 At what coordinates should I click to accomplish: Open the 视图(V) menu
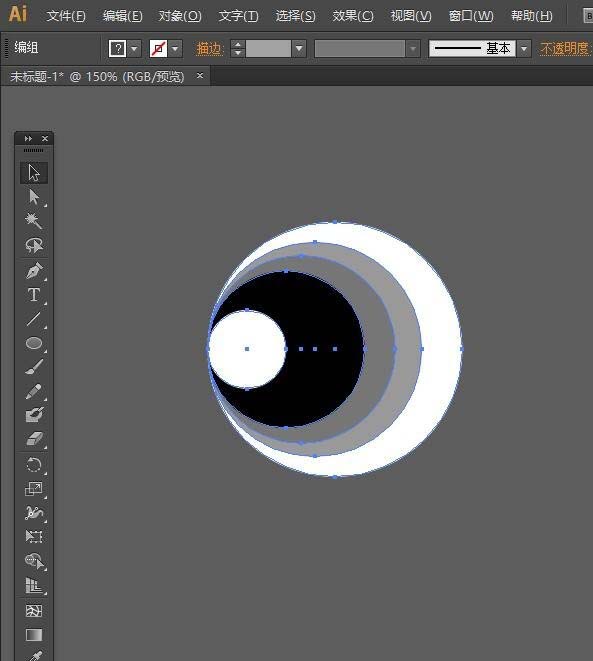(411, 16)
